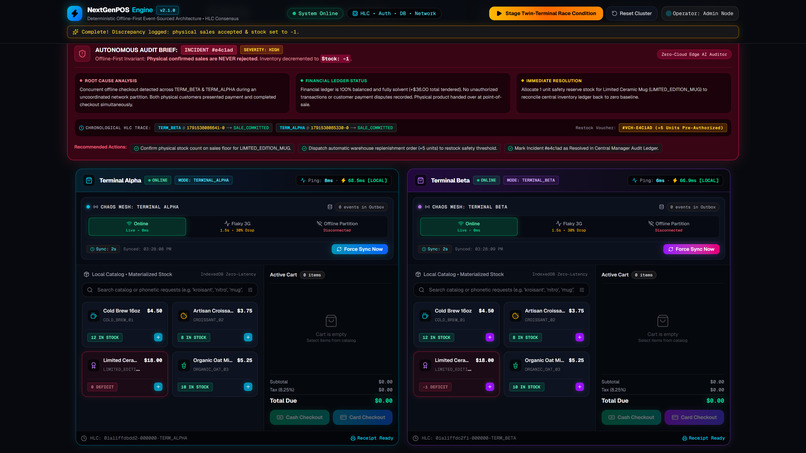Click the TERM_ALPHA sale committed trace chip
The height and width of the screenshot is (453, 806).
336,128
